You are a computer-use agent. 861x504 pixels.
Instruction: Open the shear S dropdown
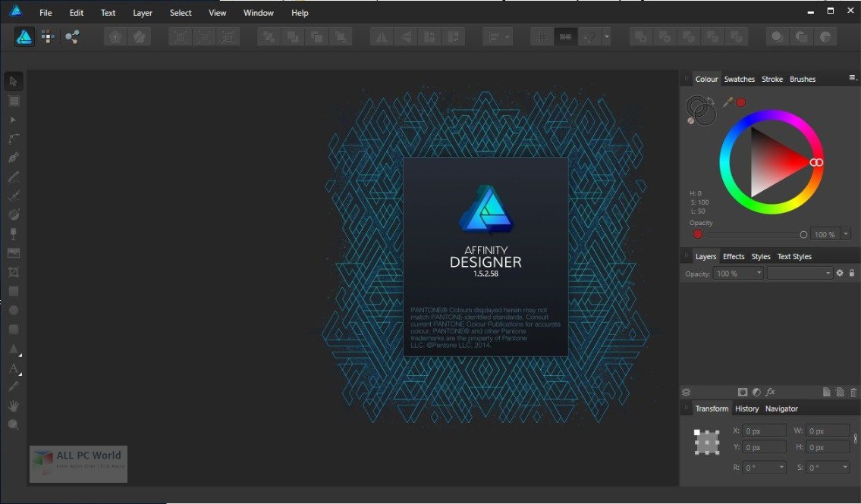[x=844, y=468]
